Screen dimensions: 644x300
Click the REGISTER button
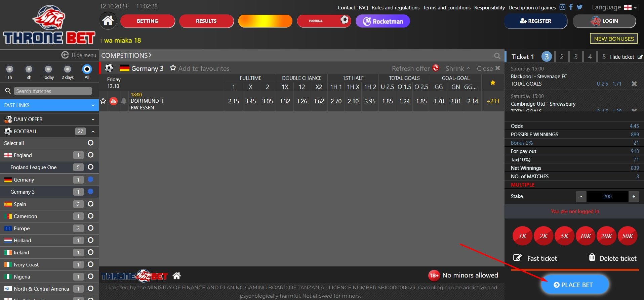coord(535,21)
